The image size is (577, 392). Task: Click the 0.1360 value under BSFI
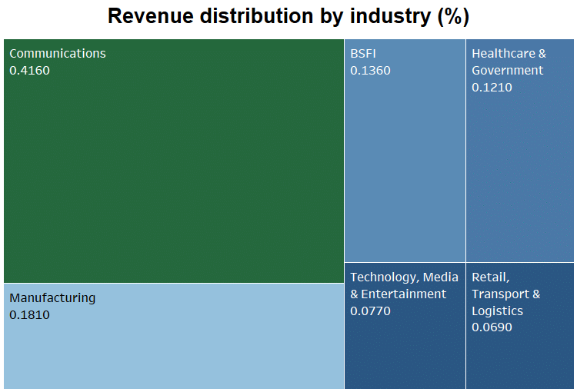[370, 71]
